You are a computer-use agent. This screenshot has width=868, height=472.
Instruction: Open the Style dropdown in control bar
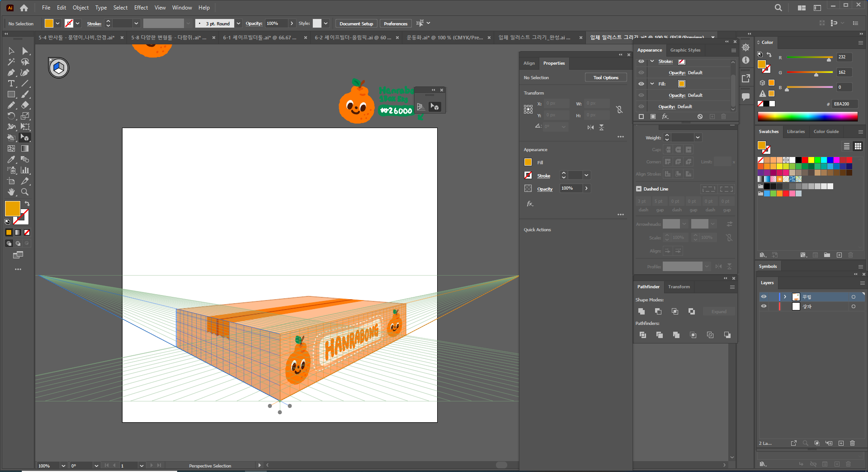coord(325,24)
